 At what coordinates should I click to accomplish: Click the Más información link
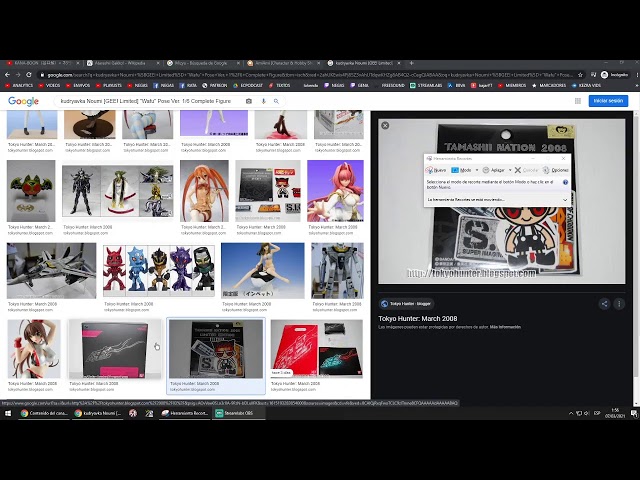tap(505, 327)
